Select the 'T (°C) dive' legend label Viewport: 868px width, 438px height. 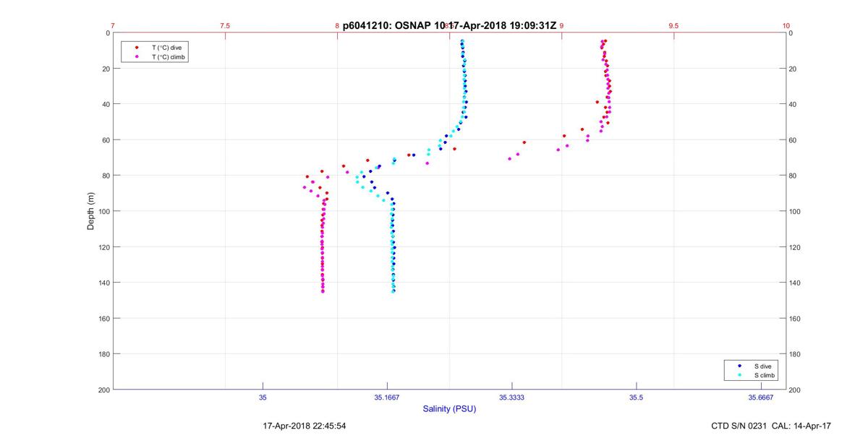(166, 47)
